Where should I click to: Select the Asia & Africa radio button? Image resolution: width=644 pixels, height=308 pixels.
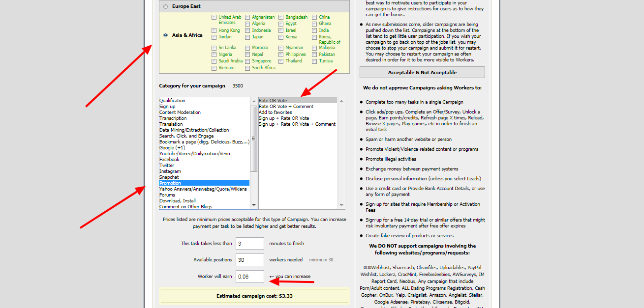coord(165,35)
